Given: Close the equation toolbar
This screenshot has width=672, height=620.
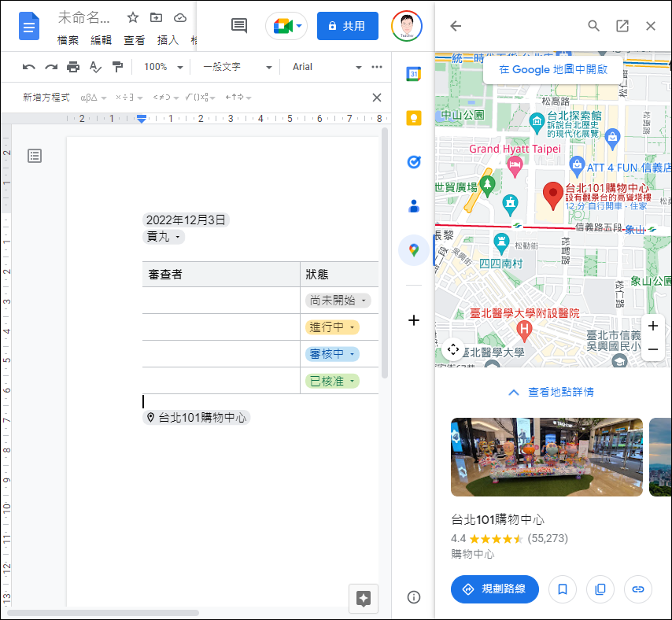Looking at the screenshot, I should pyautogui.click(x=377, y=98).
